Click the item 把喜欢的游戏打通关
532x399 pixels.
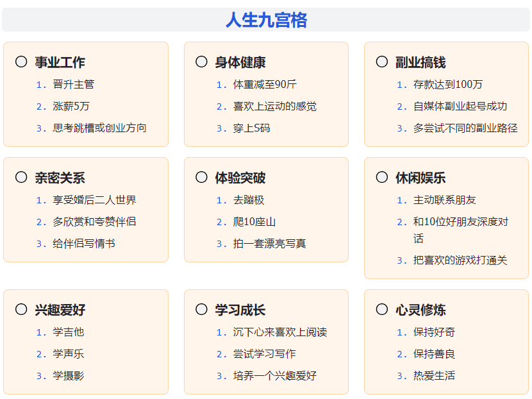click(460, 260)
